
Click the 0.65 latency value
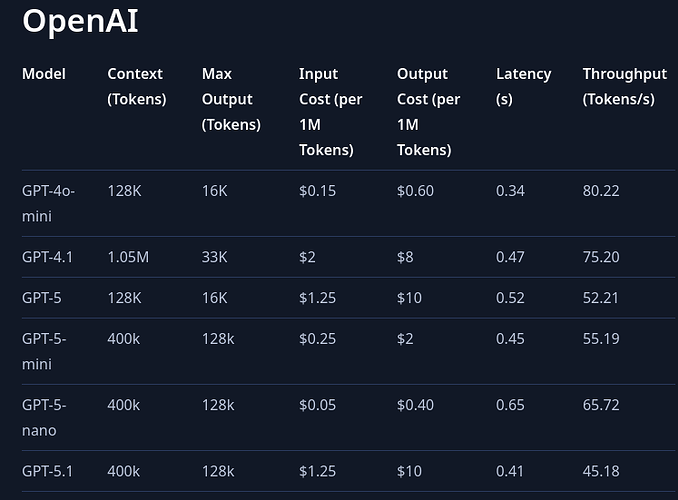click(510, 405)
